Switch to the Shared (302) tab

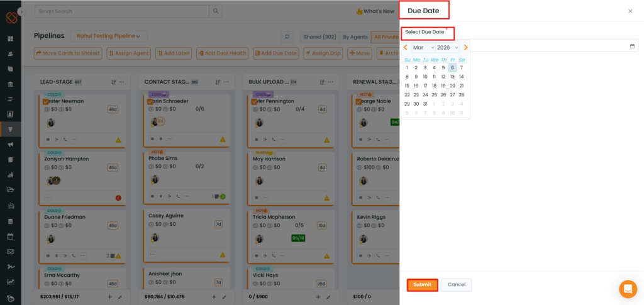point(319,37)
